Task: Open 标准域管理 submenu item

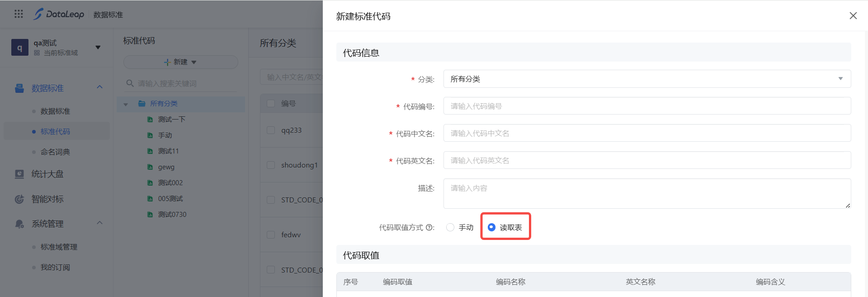Action: click(59, 247)
